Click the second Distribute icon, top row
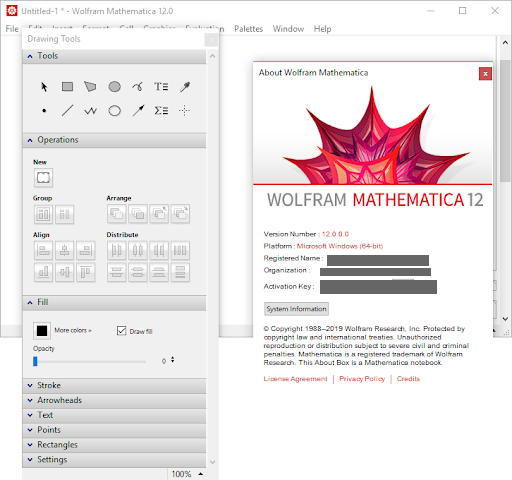512x480 pixels. tap(138, 250)
